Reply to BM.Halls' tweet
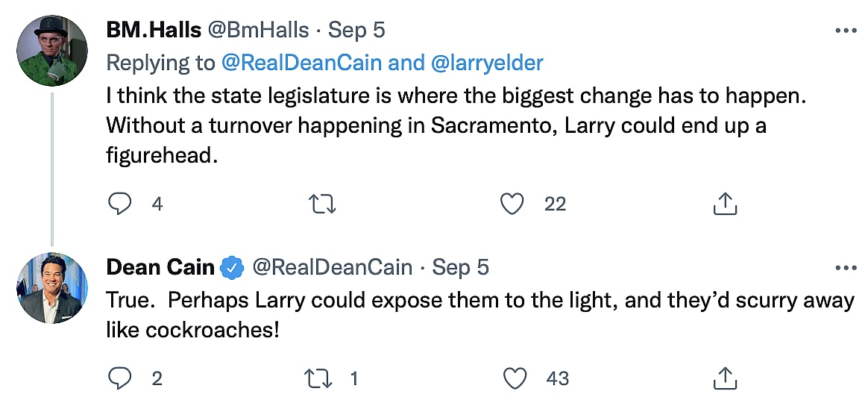The height and width of the screenshot is (406, 868). coord(119,203)
